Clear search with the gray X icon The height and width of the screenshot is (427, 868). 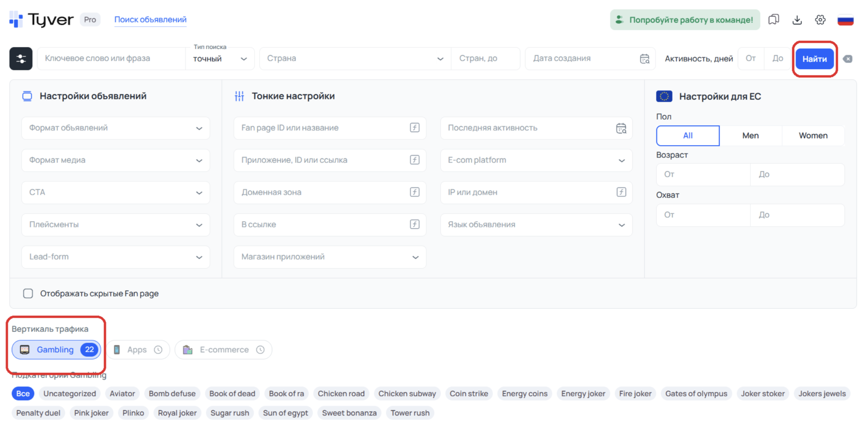[848, 59]
